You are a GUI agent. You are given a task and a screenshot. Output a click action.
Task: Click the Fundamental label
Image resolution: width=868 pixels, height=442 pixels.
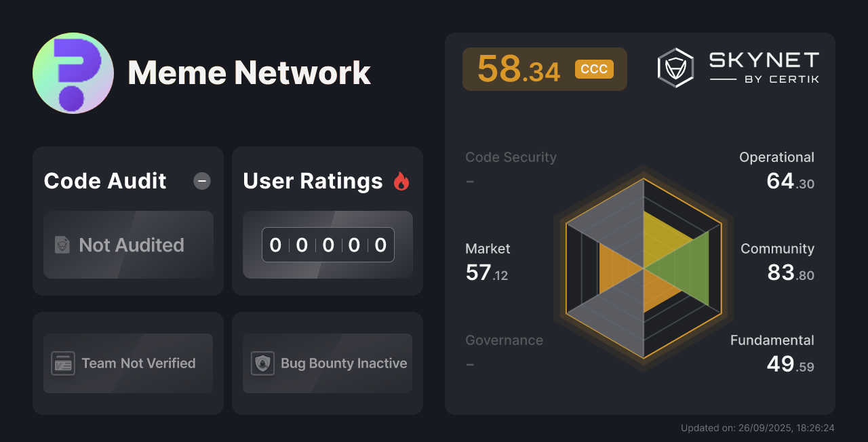(772, 340)
